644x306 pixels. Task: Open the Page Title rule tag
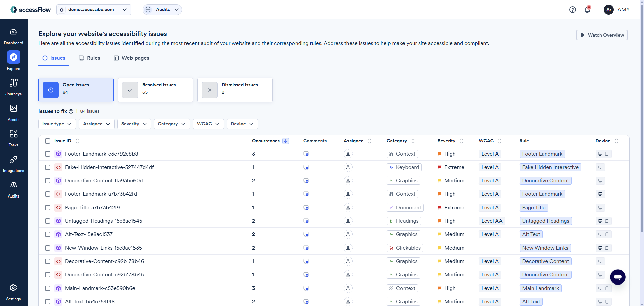click(534, 208)
